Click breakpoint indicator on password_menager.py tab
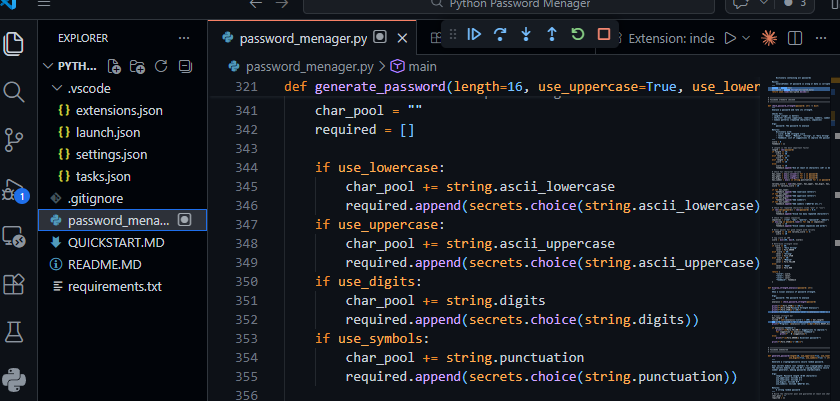Viewport: 840px width, 401px height. coord(380,37)
